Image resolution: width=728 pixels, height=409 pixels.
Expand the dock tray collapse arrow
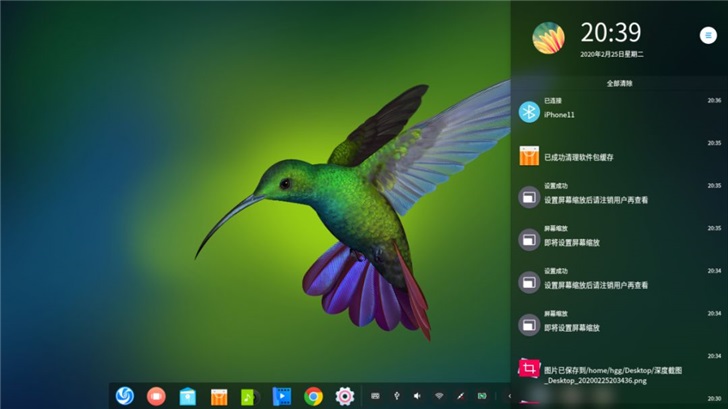tap(509, 396)
